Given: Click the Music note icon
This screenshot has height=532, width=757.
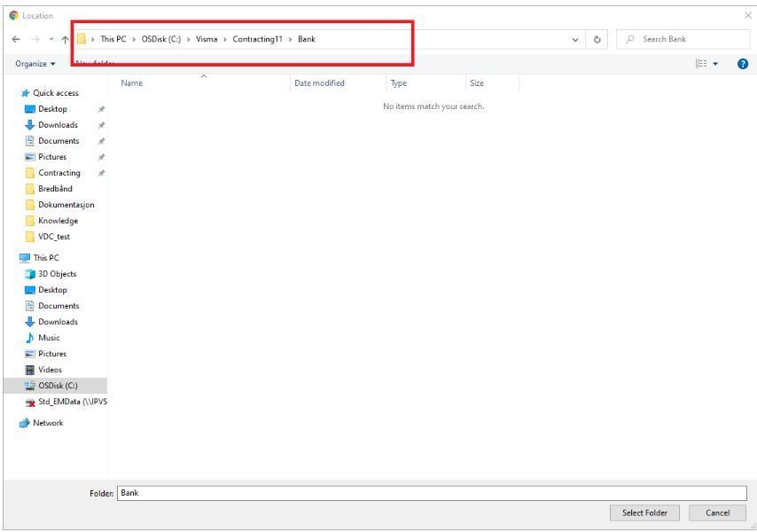Looking at the screenshot, I should (30, 338).
